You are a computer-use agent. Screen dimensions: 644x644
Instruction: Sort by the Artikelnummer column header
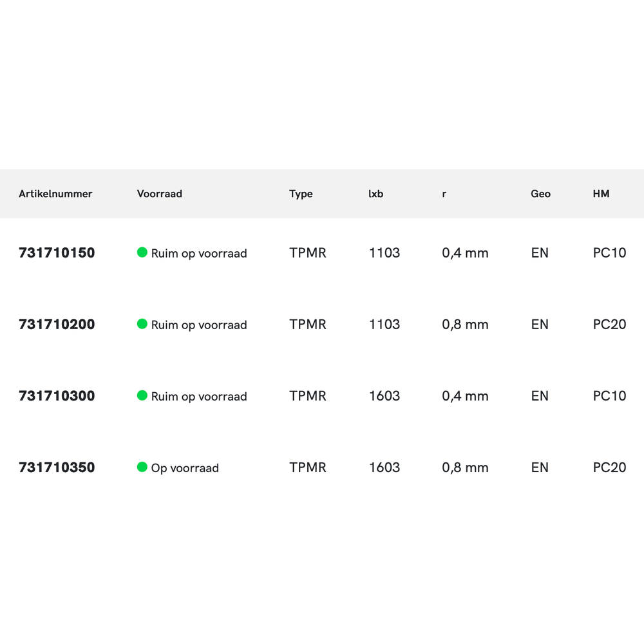(55, 194)
